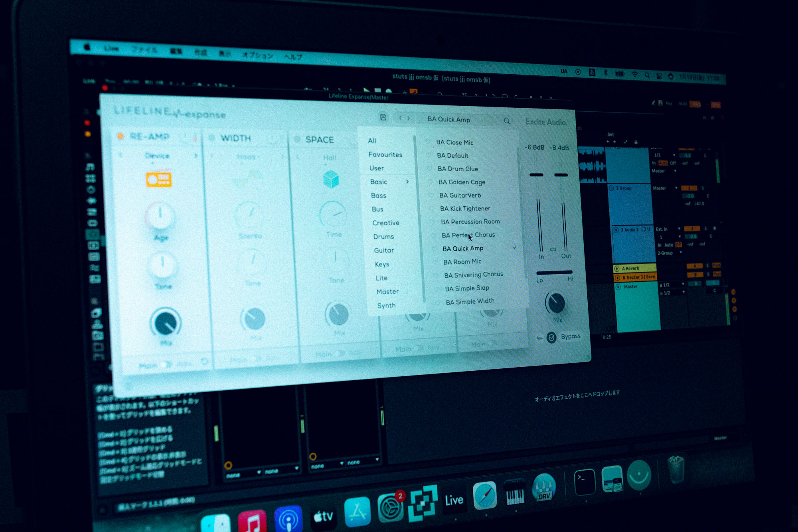Click the Favourites tab in preset browser

(x=385, y=156)
